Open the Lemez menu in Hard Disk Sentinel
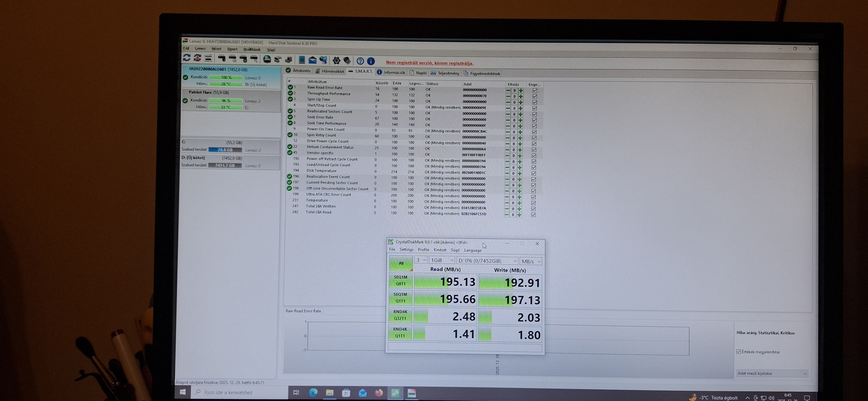This screenshot has height=401, width=868. (200, 49)
